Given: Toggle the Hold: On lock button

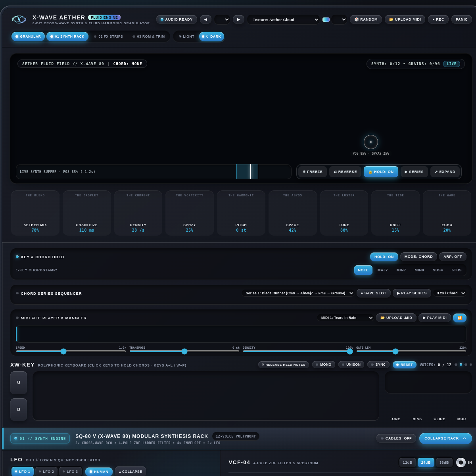Looking at the screenshot, I should click(x=381, y=172).
